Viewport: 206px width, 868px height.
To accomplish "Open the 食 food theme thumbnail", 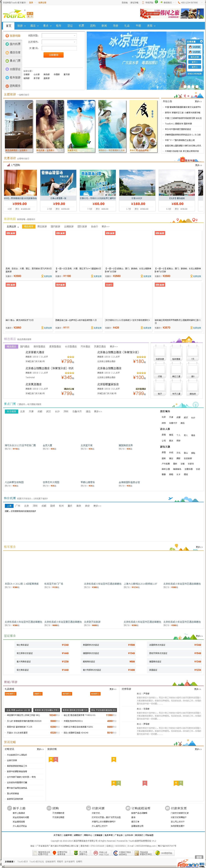I will coord(144,126).
